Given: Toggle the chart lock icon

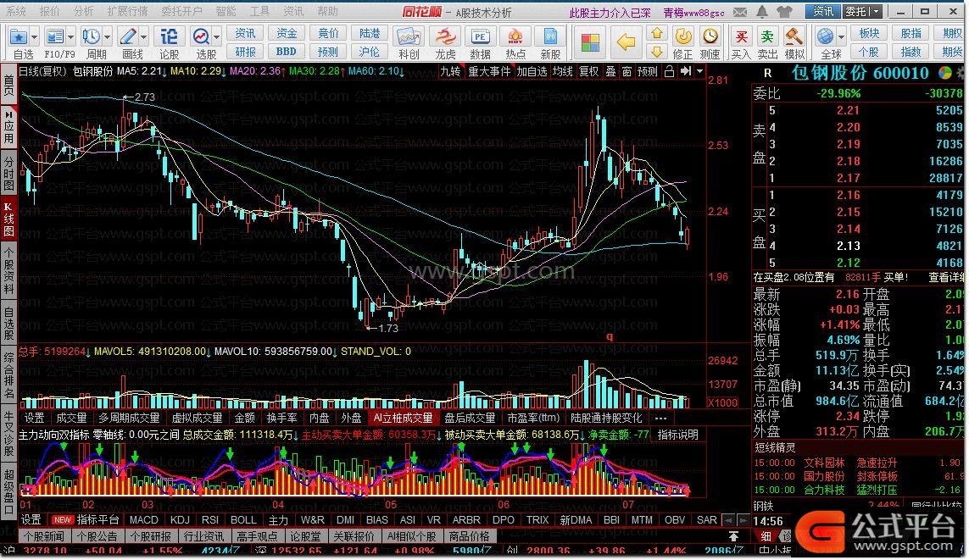Looking at the screenshot, I should (669, 72).
